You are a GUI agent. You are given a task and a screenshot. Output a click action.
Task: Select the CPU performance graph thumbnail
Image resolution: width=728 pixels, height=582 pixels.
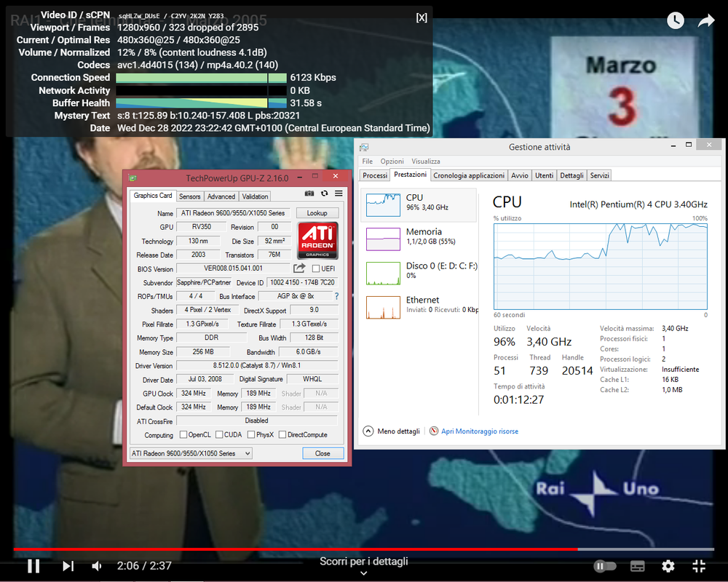[x=383, y=204]
